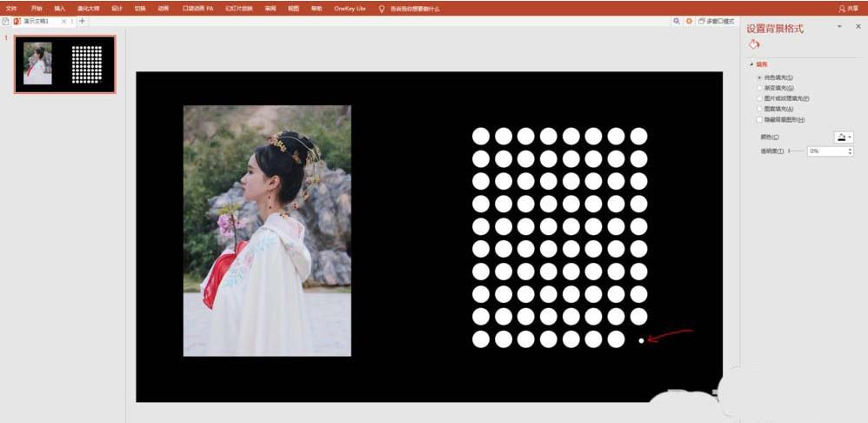Enable the 隐藏背景图形 checkbox

(x=759, y=119)
